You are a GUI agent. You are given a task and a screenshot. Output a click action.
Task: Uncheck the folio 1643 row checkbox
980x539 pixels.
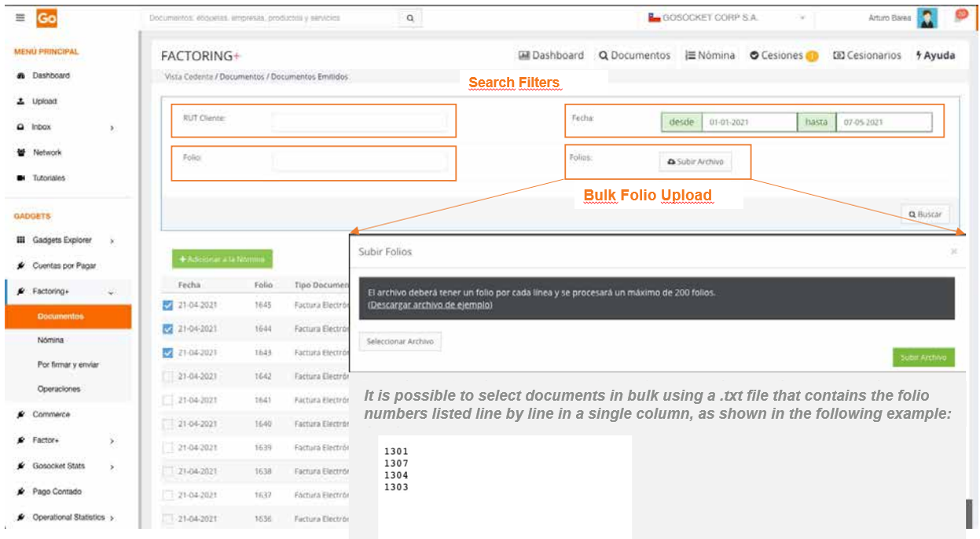167,353
